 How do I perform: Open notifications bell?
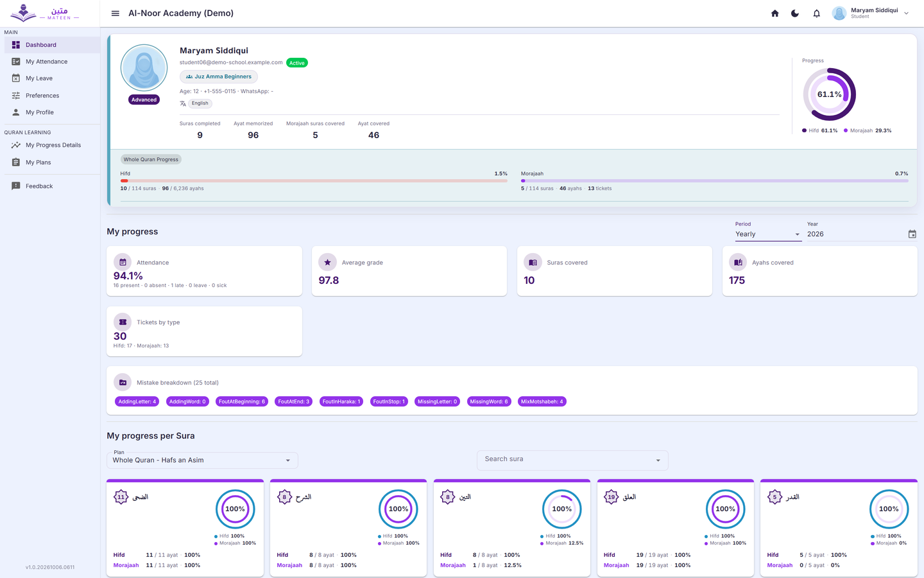tap(816, 13)
